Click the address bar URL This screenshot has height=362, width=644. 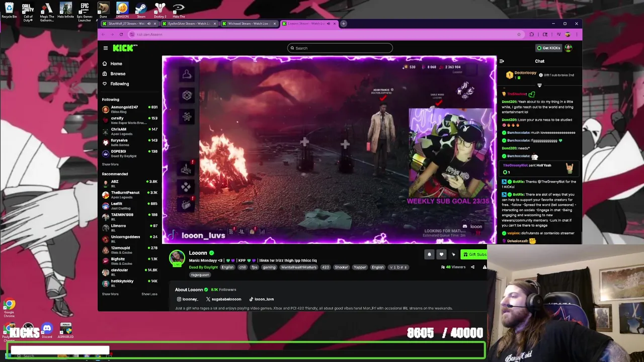click(x=149, y=34)
